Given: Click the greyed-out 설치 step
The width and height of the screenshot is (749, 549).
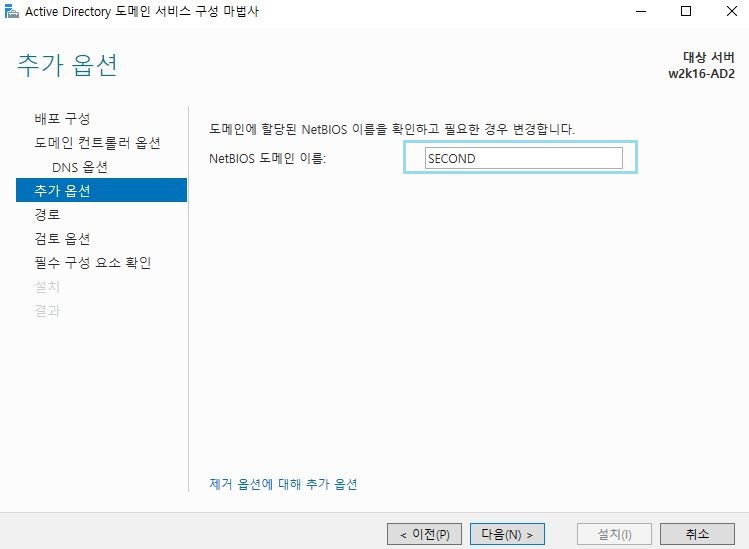Looking at the screenshot, I should click(47, 287).
